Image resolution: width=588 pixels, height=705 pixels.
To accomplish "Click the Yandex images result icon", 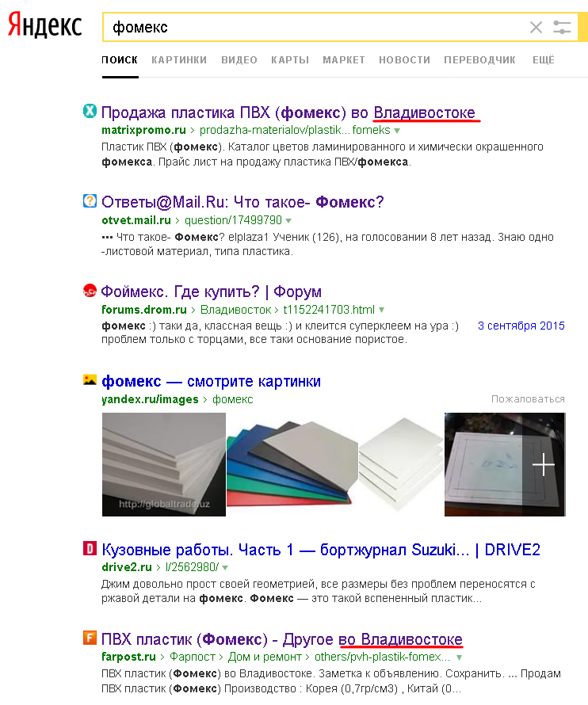I will 90,380.
